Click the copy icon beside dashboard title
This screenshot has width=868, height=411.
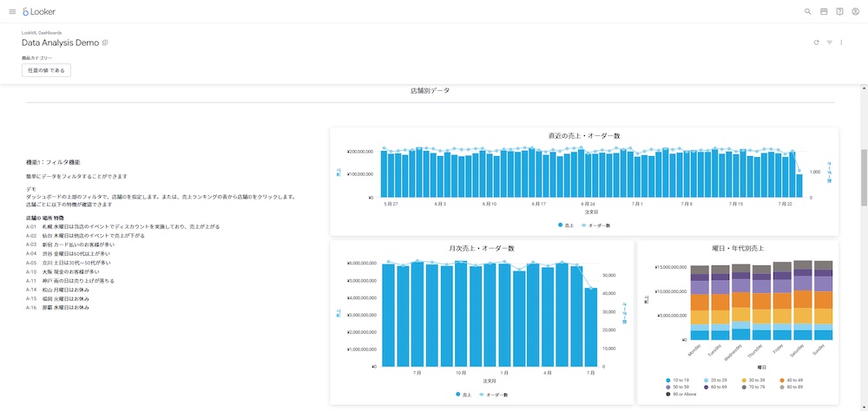tap(105, 42)
